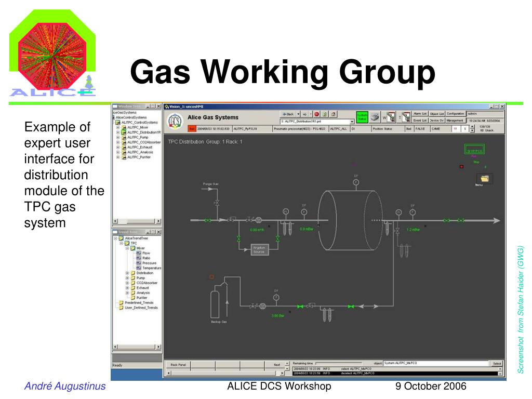The image size is (532, 399).
Task: Expand ALITPC_Mixer in Window Tree
Action: coord(118,128)
